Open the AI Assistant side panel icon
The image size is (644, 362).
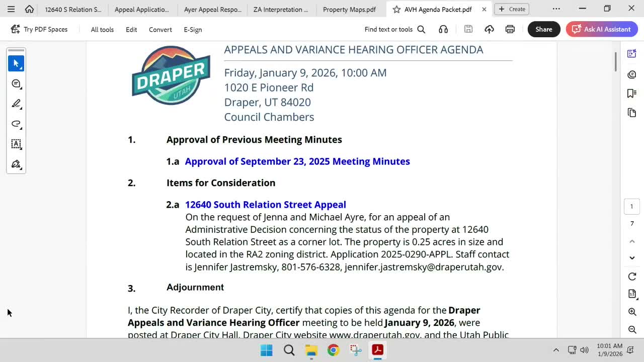[x=632, y=54]
